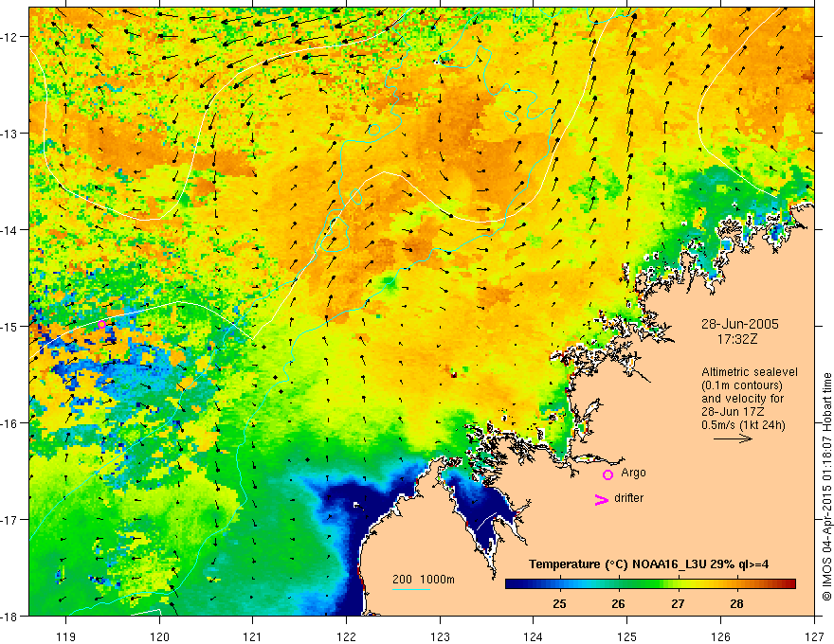Click the longitude axis label 122
Image resolution: width=834 pixels, height=644 pixels.
coord(347,636)
